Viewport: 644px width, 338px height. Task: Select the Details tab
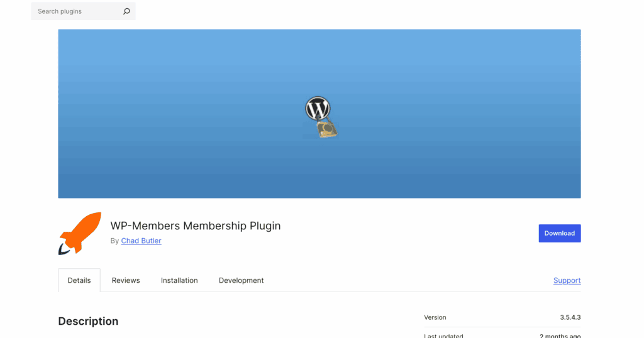[x=79, y=281]
